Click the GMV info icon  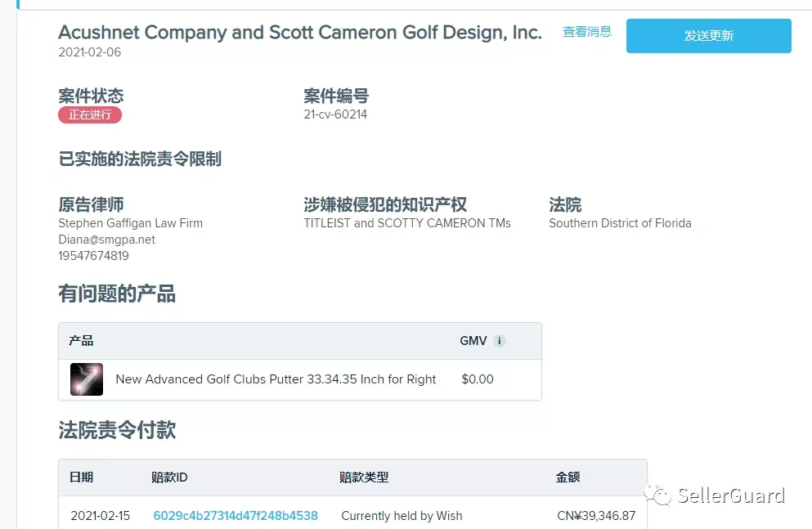[x=499, y=341]
